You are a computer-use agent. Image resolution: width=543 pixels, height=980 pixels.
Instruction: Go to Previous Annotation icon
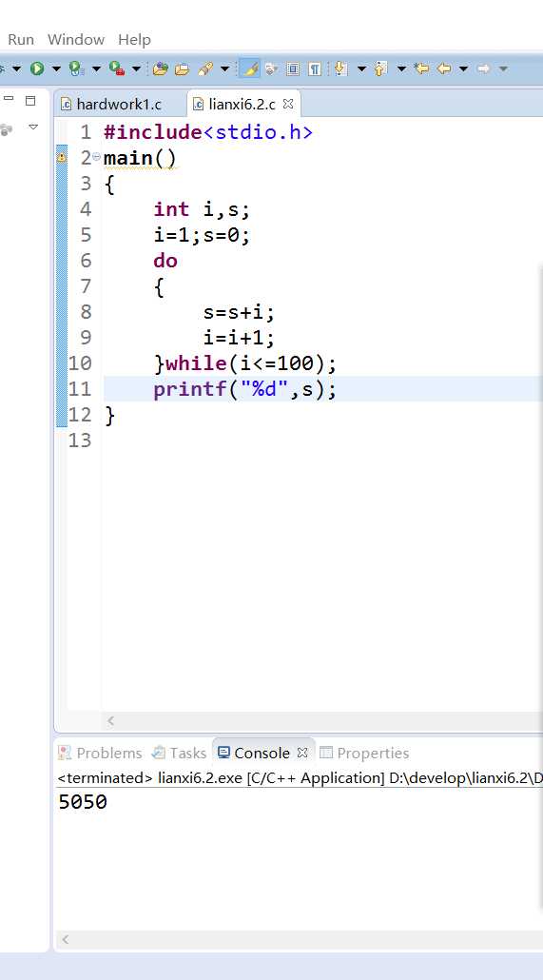click(x=380, y=69)
